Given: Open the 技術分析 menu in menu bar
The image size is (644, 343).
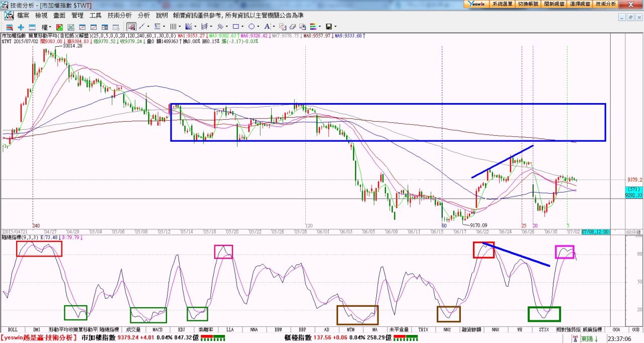Looking at the screenshot, I should tap(119, 16).
